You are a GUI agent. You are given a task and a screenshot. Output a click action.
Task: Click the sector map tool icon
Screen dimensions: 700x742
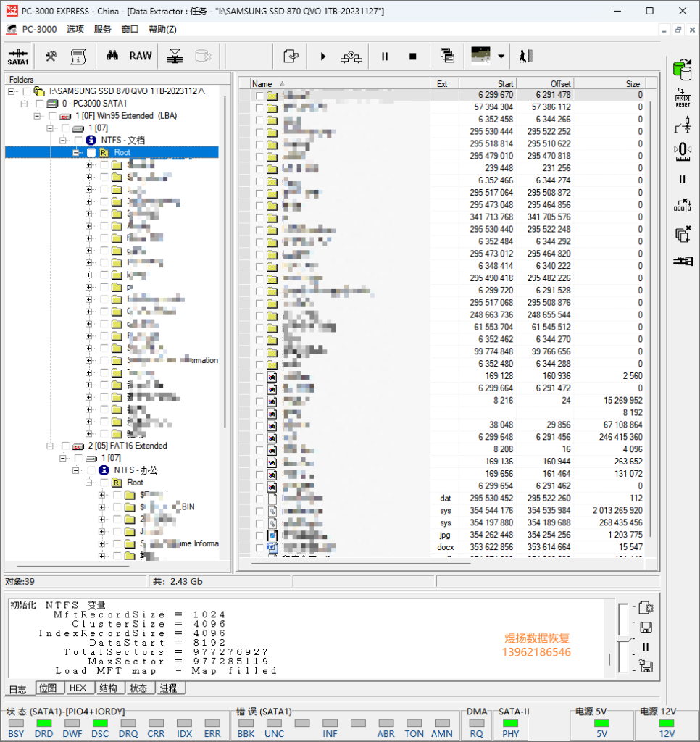coord(175,57)
